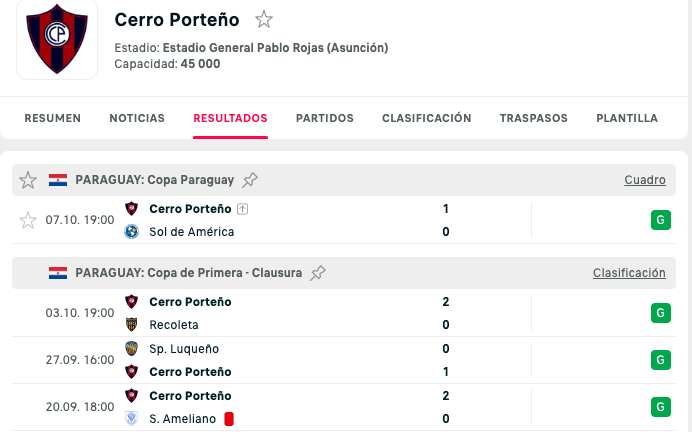Click the Cerro Porteño club crest logo
The height and width of the screenshot is (432, 692).
57,39
